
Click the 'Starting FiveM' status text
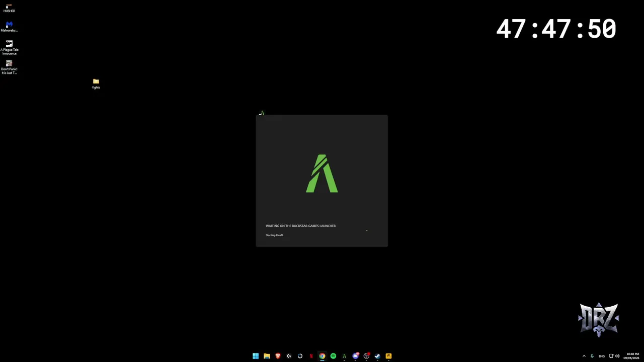(274, 235)
